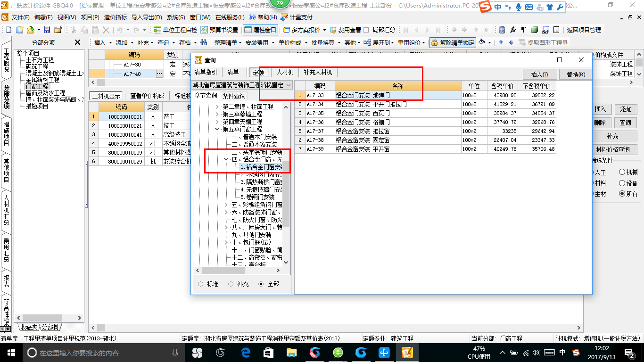Click the 替换(R) button in dialog
Screen dimensions: 644x362
pos(576,74)
